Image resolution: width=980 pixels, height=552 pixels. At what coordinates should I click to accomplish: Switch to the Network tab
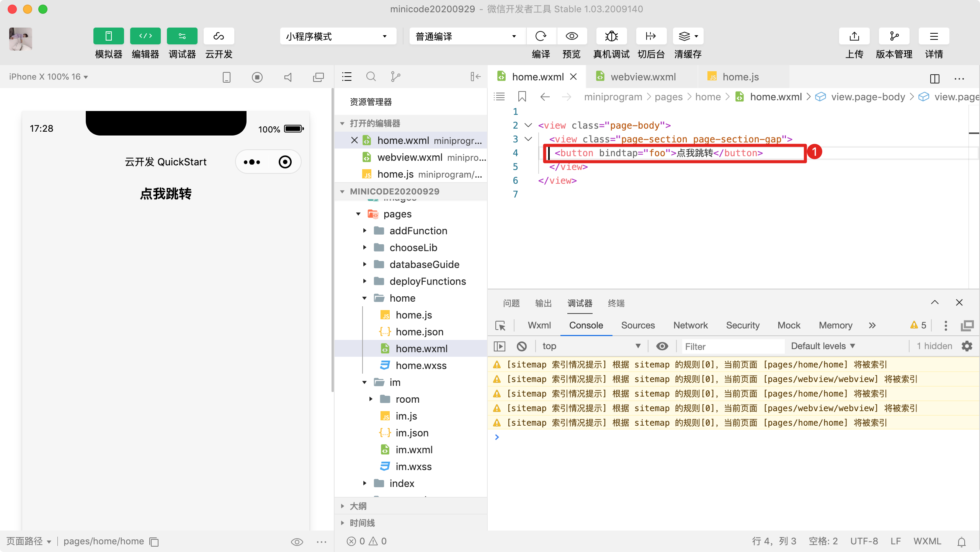pos(690,325)
